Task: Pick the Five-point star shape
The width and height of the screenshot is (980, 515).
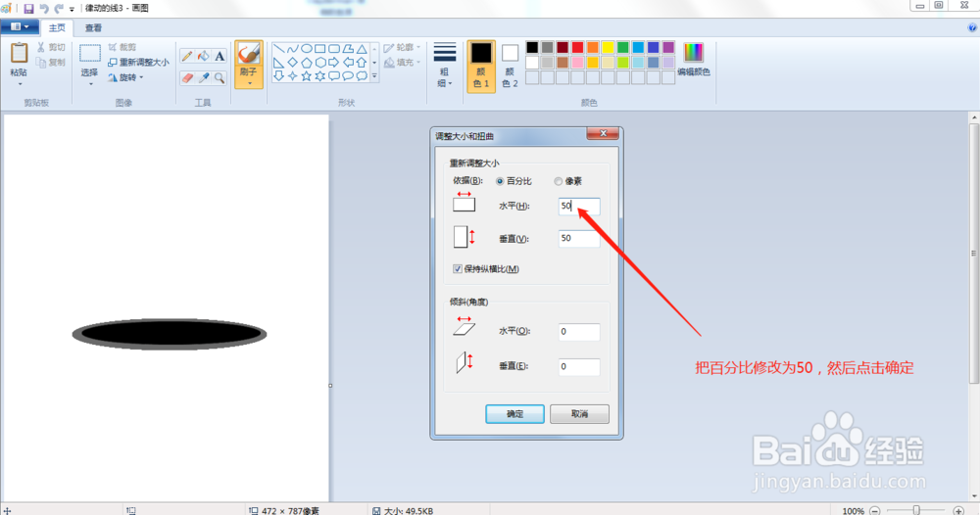Action: click(x=306, y=76)
